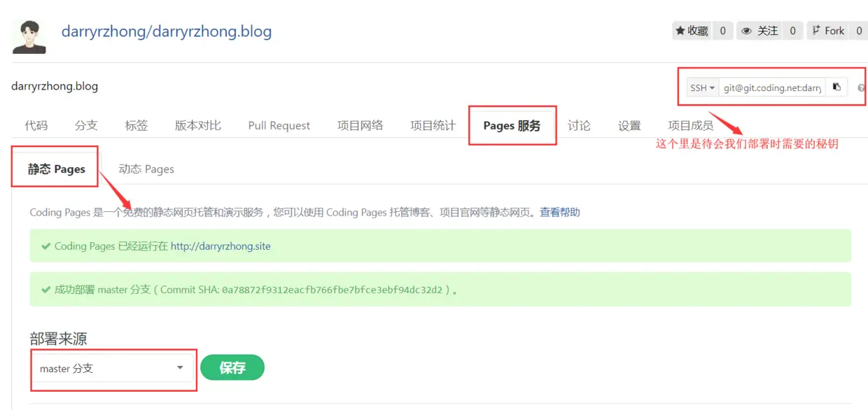Open darryrzhong/darryrzhong.blog project link

tap(167, 31)
